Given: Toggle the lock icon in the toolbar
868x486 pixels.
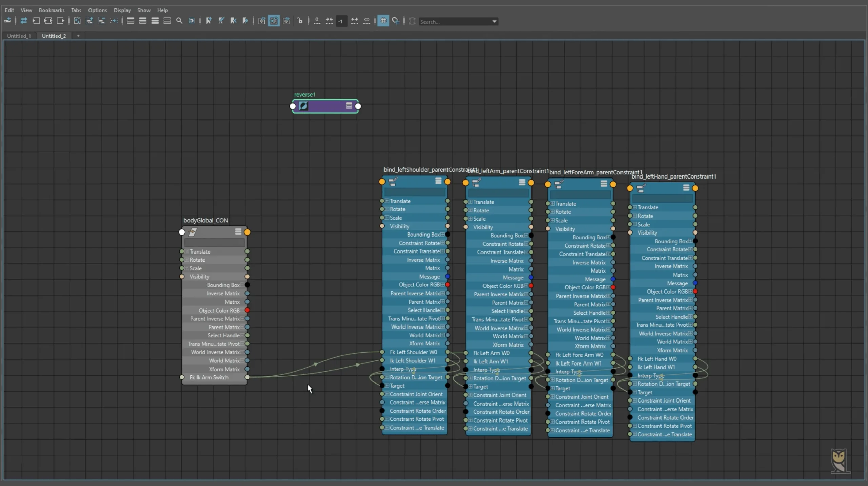Looking at the screenshot, I should (300, 21).
